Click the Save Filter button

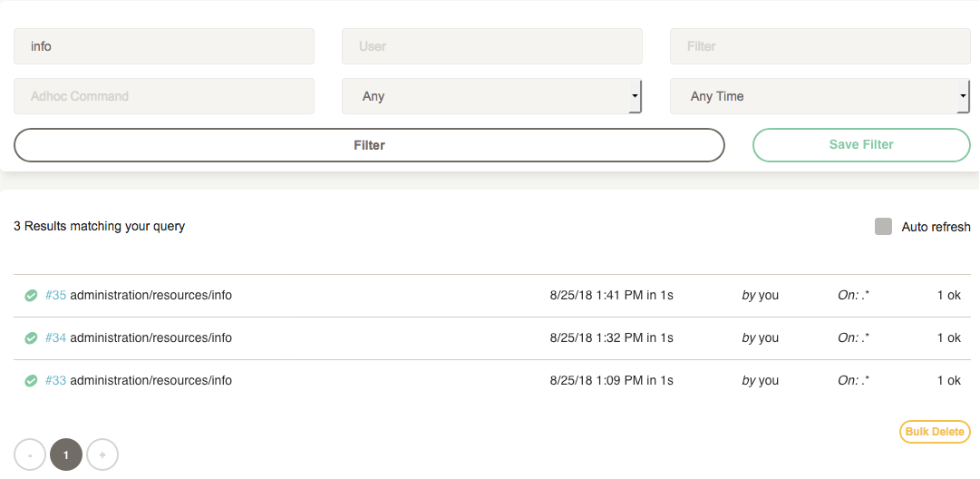pos(861,145)
